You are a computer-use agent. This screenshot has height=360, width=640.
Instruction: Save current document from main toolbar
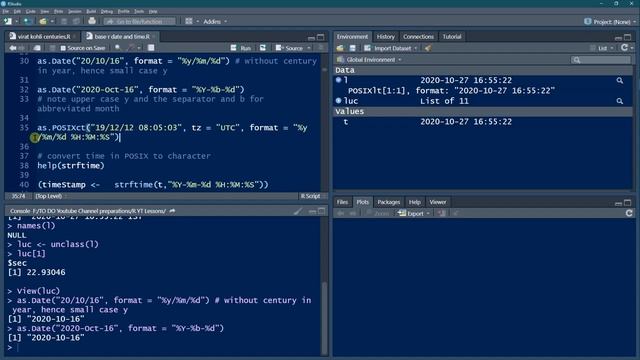64,21
